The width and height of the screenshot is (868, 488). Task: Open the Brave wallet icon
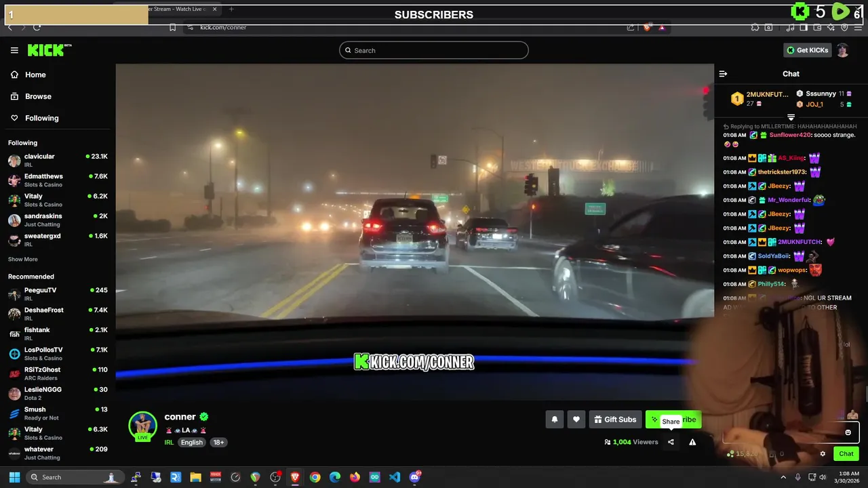816,27
